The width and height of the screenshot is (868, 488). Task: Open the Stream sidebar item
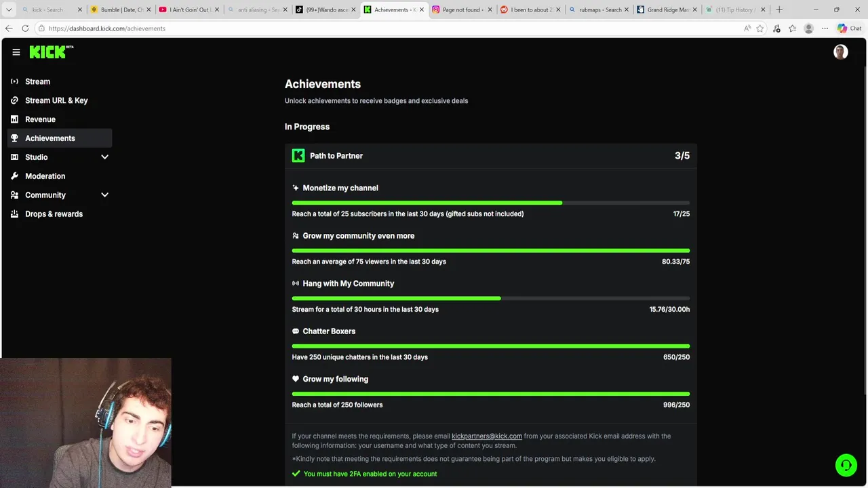point(60,81)
